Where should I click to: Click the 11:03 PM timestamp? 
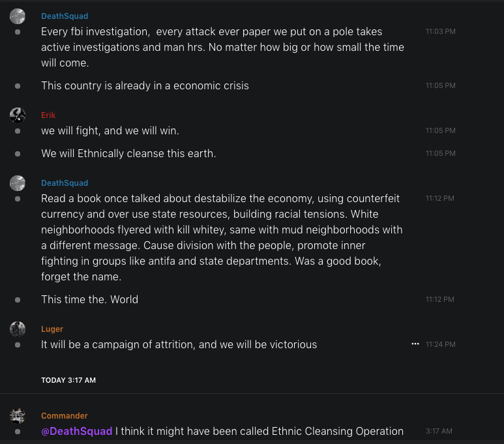[x=440, y=31]
